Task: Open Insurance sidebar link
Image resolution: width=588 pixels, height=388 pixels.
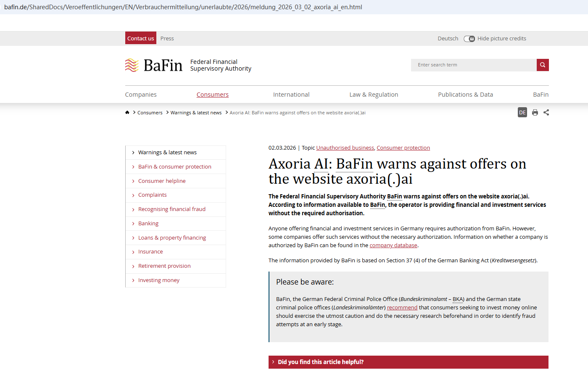Action: [x=150, y=252]
